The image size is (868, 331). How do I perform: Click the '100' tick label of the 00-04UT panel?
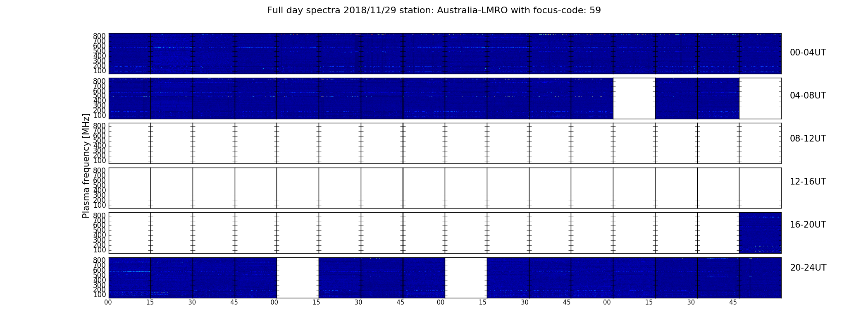click(100, 71)
